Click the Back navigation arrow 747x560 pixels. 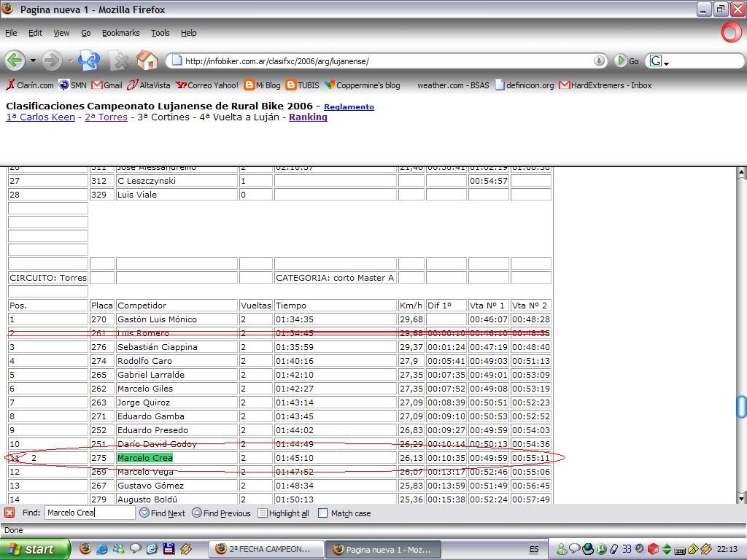point(14,61)
